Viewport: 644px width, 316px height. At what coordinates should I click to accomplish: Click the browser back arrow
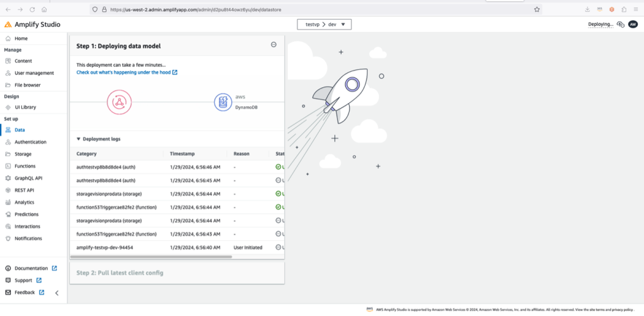[8, 9]
